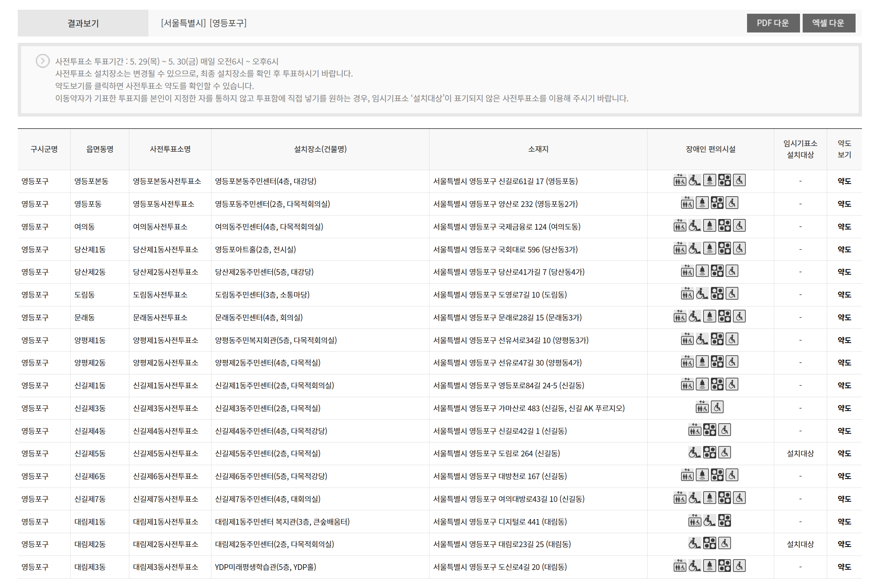Select the 결과보기 tab

(x=83, y=23)
